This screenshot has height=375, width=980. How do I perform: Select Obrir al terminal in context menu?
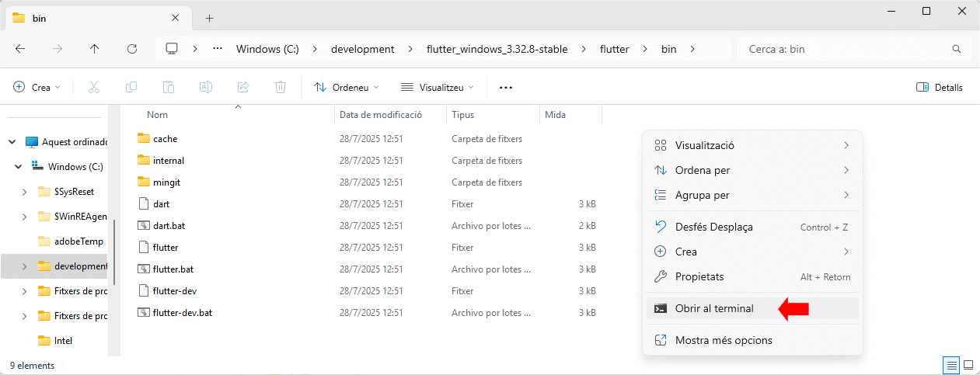tap(714, 308)
